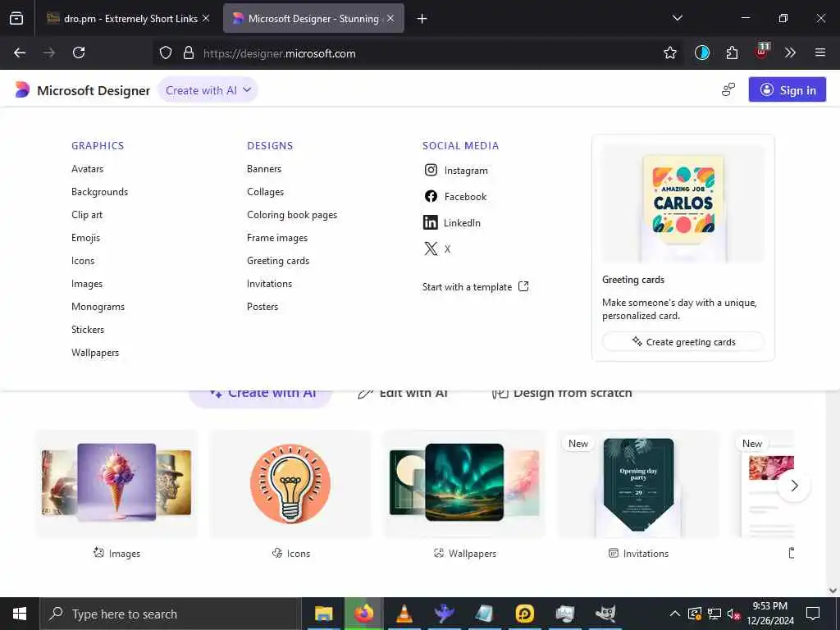The height and width of the screenshot is (630, 840).
Task: Open Posters under Designs
Action: (x=262, y=307)
